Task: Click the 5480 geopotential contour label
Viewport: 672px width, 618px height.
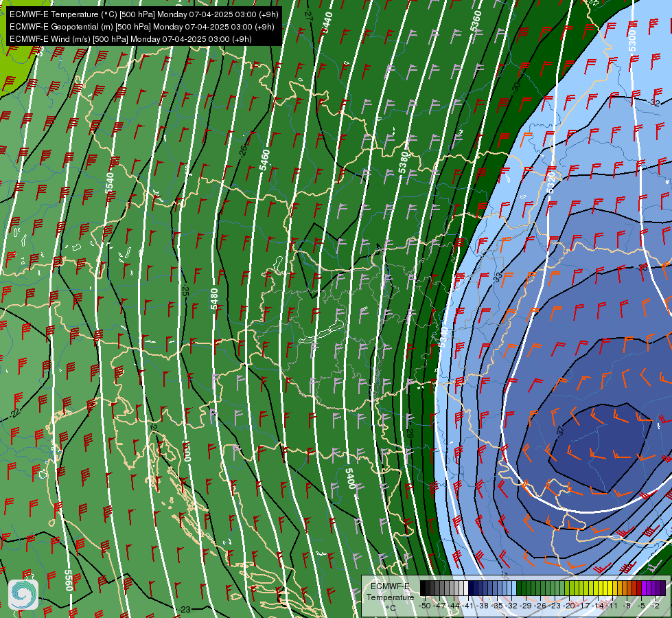Action: click(x=214, y=299)
